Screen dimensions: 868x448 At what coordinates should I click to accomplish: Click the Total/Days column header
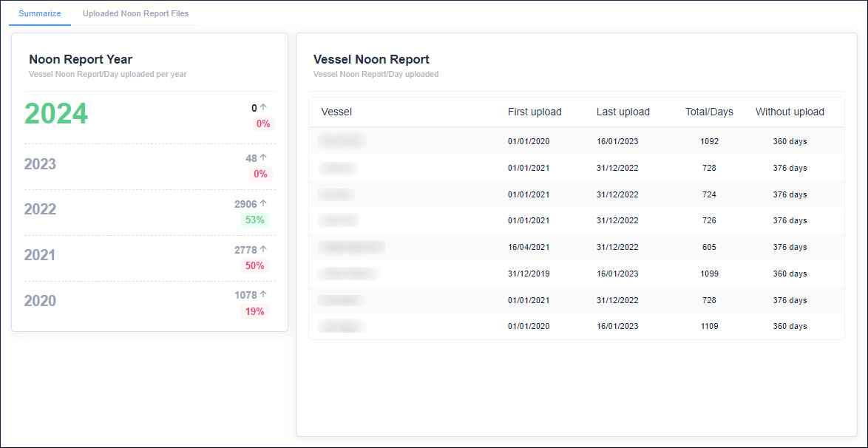pos(709,112)
